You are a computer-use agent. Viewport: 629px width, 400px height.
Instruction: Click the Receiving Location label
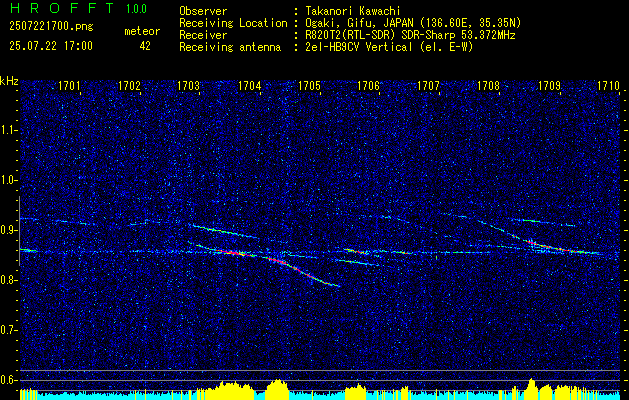233,23
